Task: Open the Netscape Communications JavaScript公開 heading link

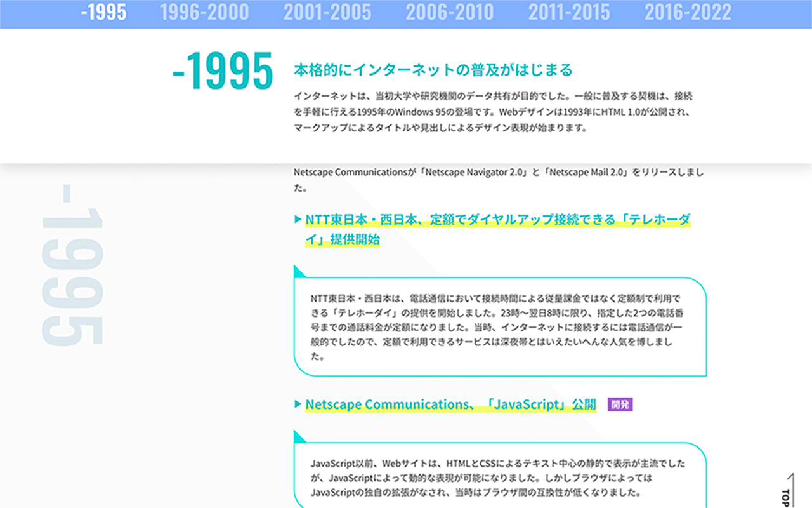Action: (x=451, y=404)
